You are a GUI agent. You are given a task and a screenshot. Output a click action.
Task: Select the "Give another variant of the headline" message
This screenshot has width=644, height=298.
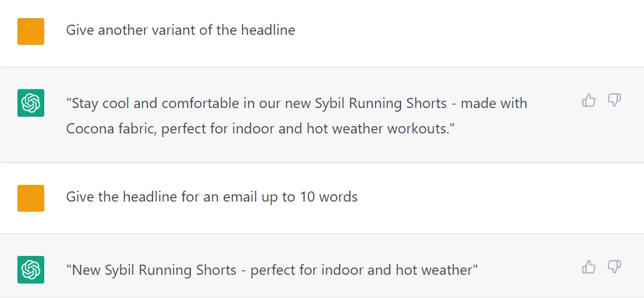(181, 30)
